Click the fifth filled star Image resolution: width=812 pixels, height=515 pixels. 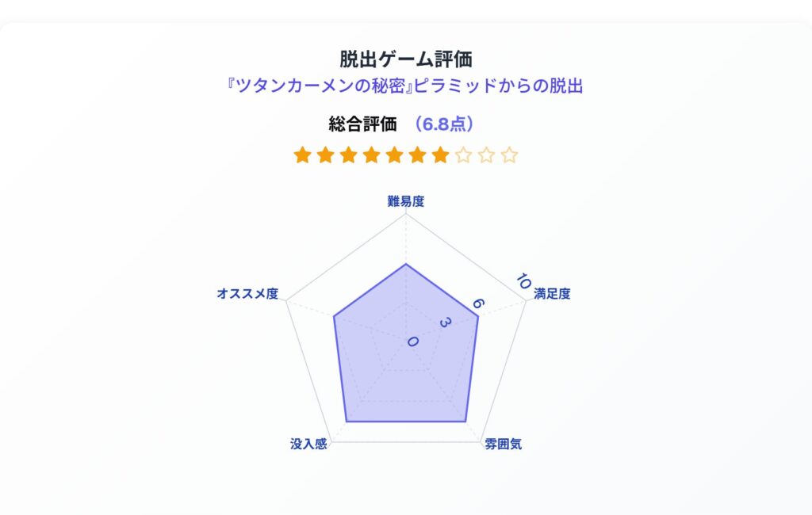395,154
